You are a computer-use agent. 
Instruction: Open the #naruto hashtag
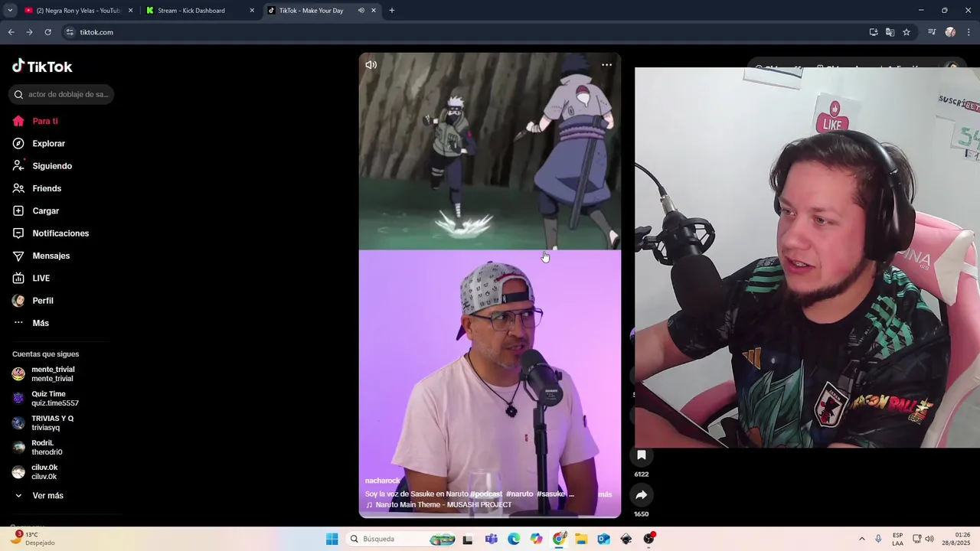click(x=519, y=494)
